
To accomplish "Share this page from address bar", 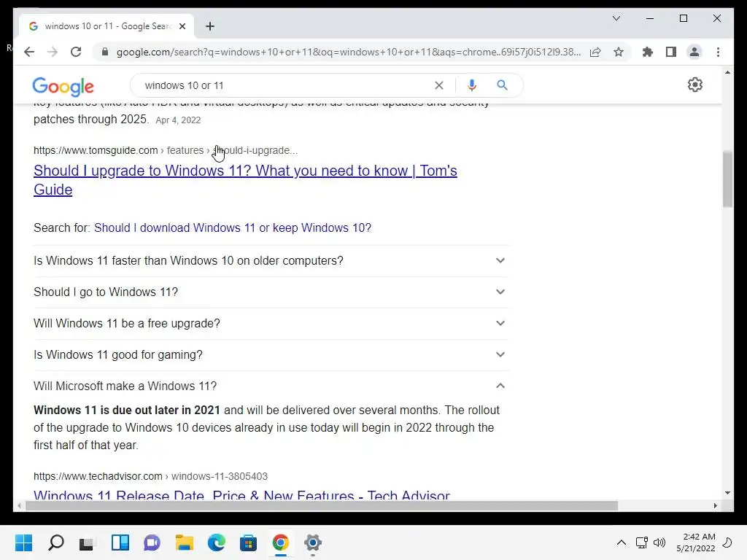I will click(x=595, y=52).
